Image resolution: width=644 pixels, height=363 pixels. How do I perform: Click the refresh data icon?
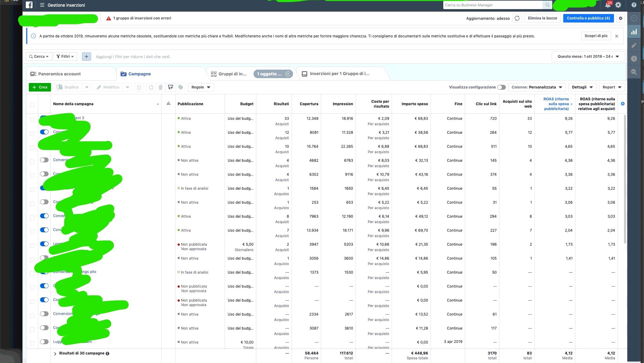tap(517, 18)
